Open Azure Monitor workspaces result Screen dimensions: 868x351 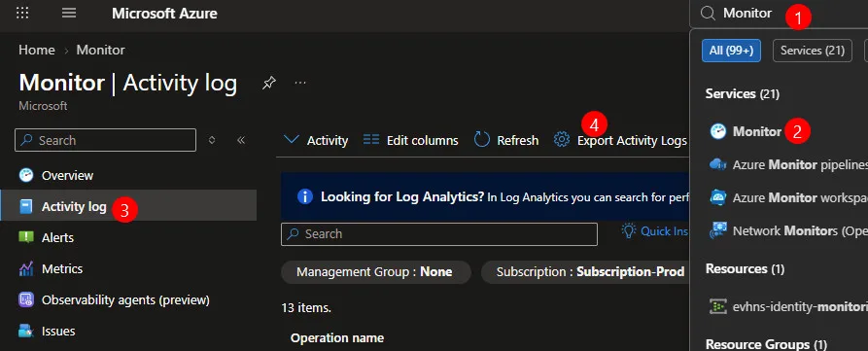(x=800, y=197)
